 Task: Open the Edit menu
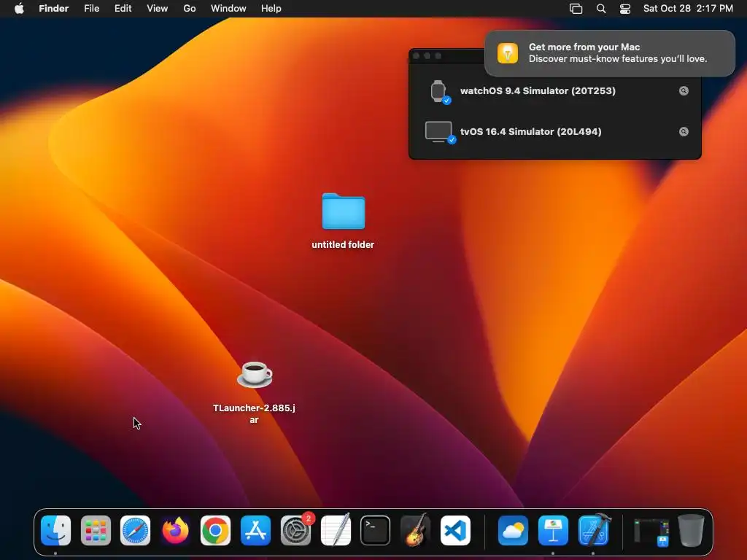pyautogui.click(x=123, y=9)
